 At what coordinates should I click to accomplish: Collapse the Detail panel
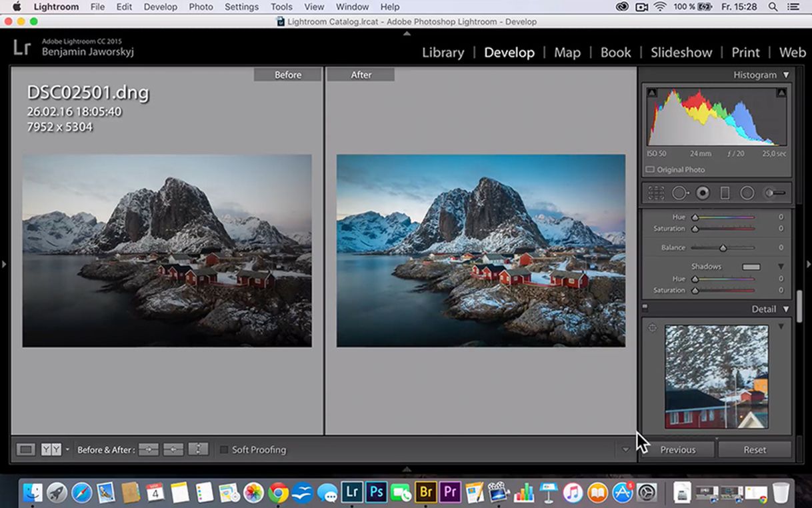point(786,309)
